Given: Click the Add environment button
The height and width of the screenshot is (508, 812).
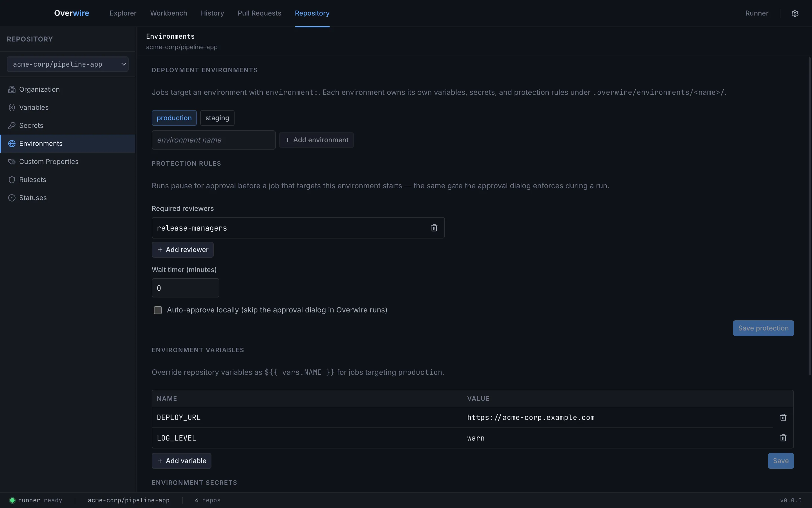Looking at the screenshot, I should pos(316,140).
